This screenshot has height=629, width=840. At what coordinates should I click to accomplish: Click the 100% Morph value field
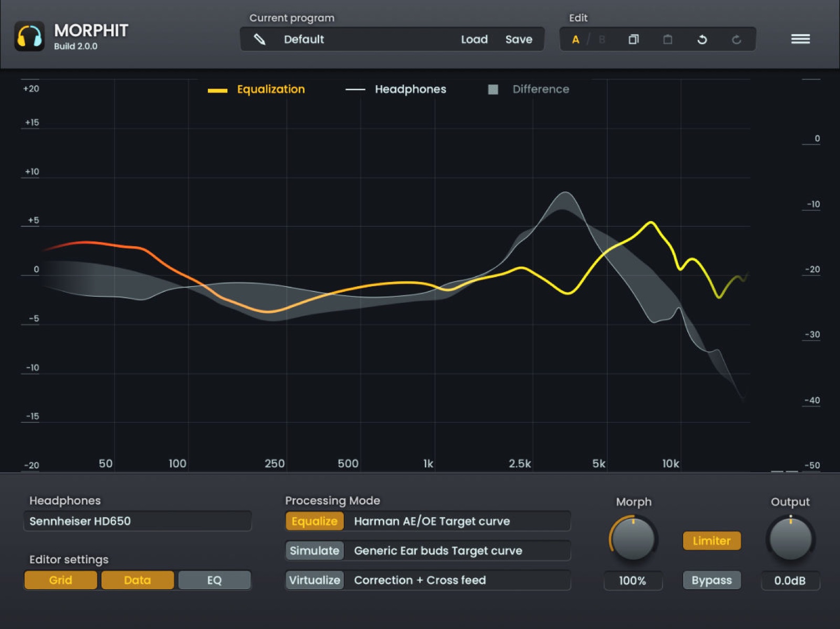tap(633, 581)
